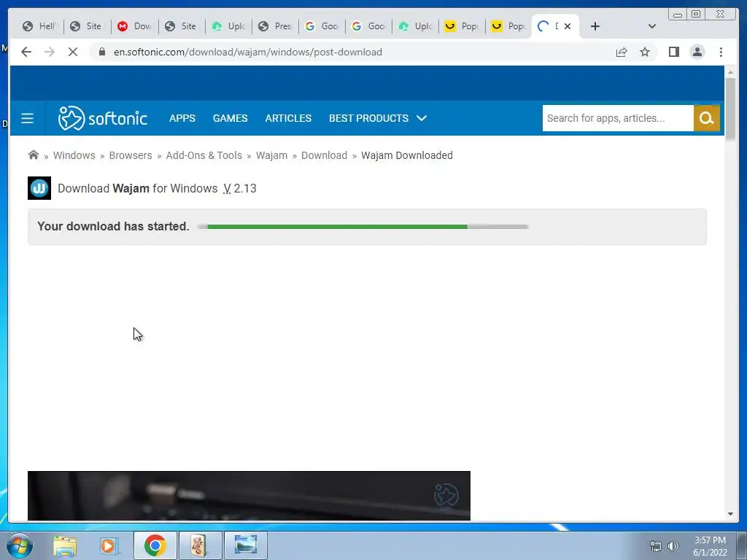Open a new tab with plus button

pyautogui.click(x=595, y=26)
